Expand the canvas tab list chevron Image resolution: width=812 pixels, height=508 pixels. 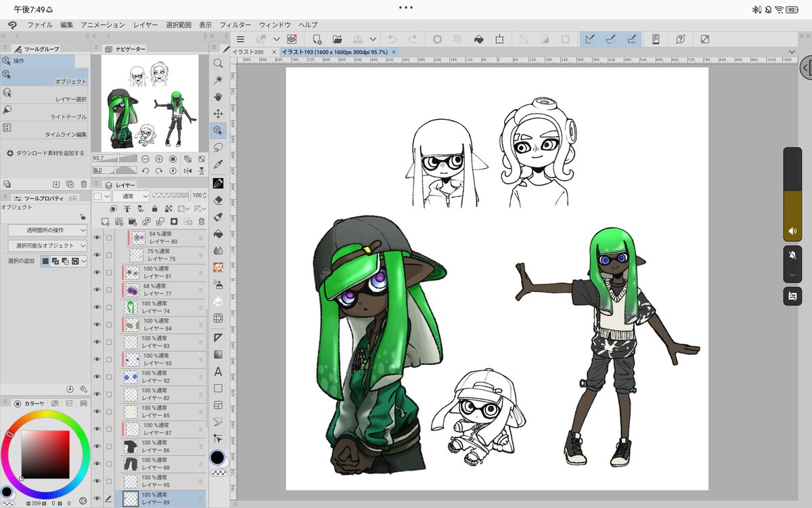pos(792,52)
